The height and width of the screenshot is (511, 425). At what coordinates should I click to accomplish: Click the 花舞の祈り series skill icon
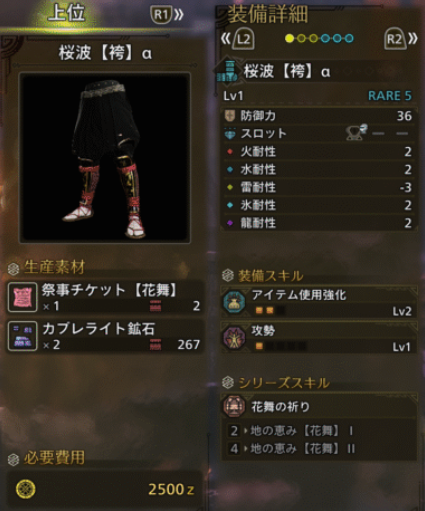pos(234,406)
